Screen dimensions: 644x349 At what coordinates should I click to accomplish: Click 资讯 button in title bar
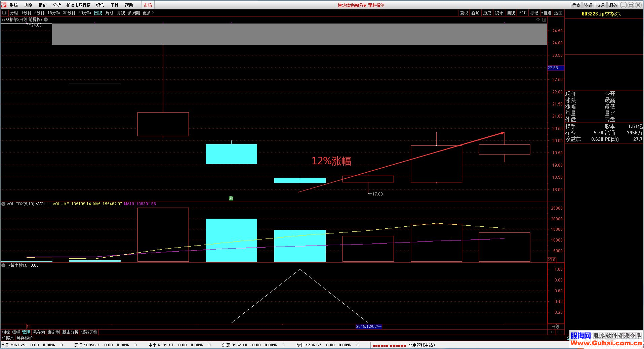coord(589,5)
